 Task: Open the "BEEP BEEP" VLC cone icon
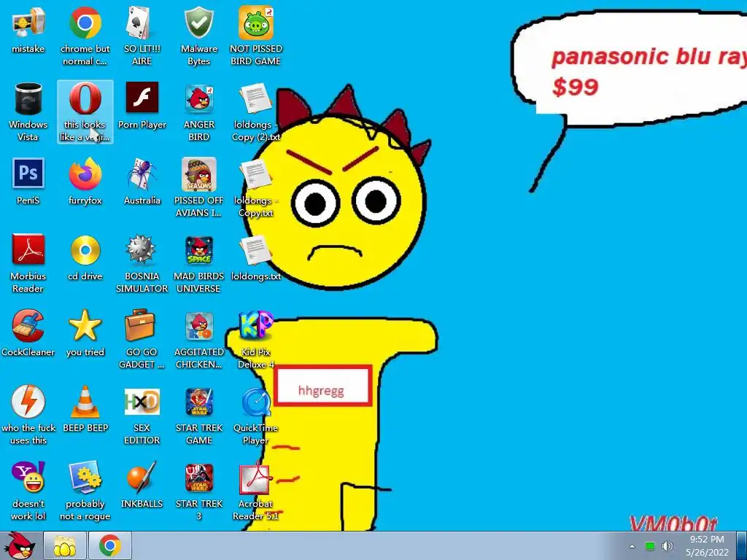[x=85, y=402]
